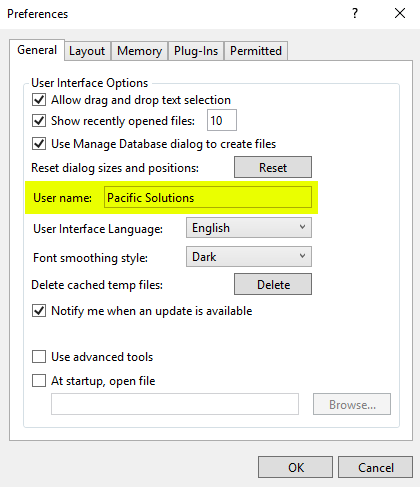Switch to the Layout tab
Screen dimensions: 420x487
[x=87, y=51]
